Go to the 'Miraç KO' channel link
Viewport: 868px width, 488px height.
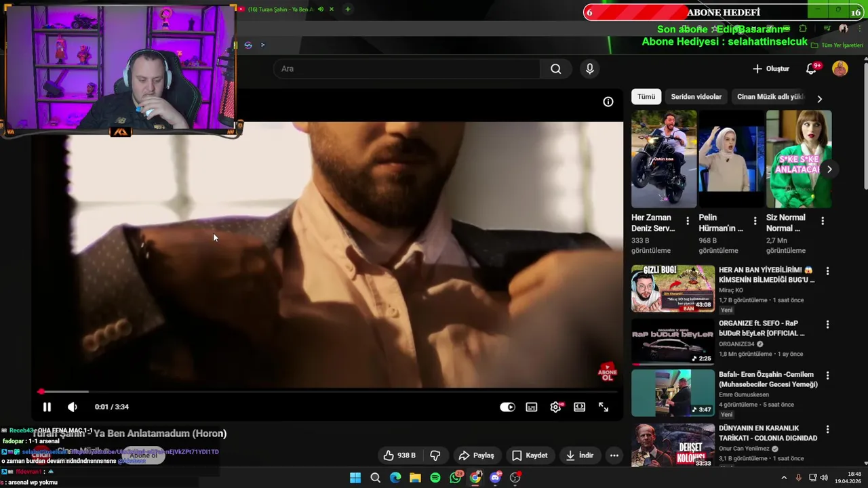732,290
